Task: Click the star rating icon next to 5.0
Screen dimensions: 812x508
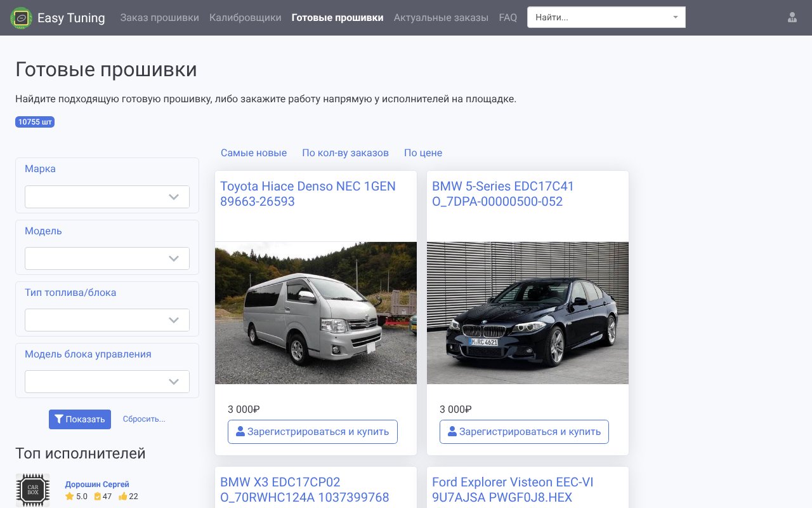Action: pyautogui.click(x=69, y=497)
